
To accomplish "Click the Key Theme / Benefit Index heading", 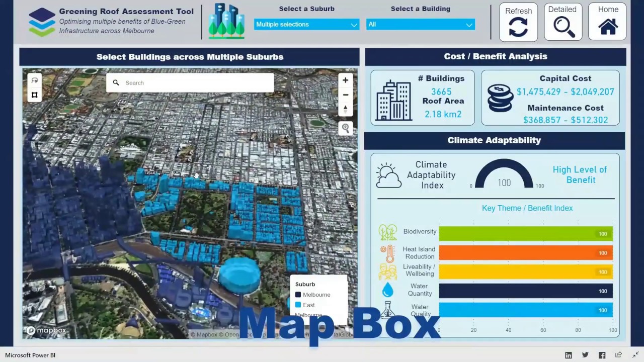I will (x=527, y=208).
